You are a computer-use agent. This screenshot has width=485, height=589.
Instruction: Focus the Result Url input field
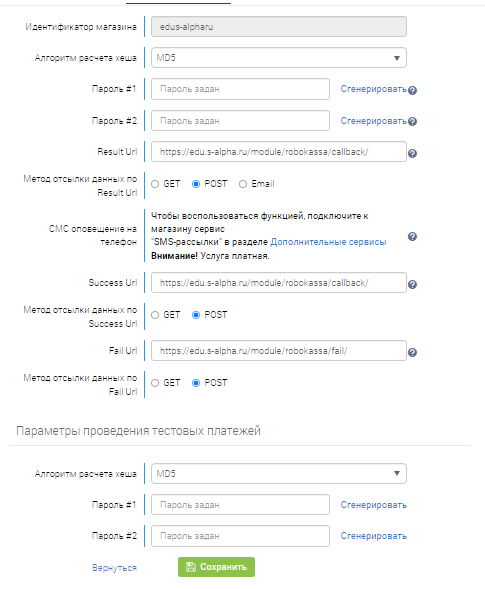click(x=279, y=152)
